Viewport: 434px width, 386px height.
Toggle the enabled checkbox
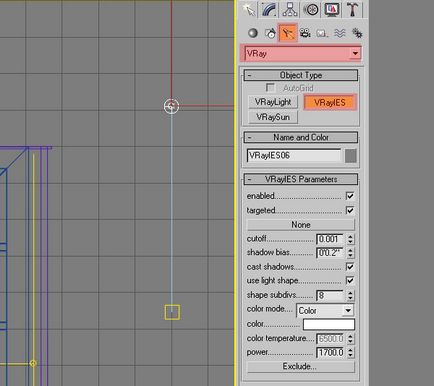[350, 196]
